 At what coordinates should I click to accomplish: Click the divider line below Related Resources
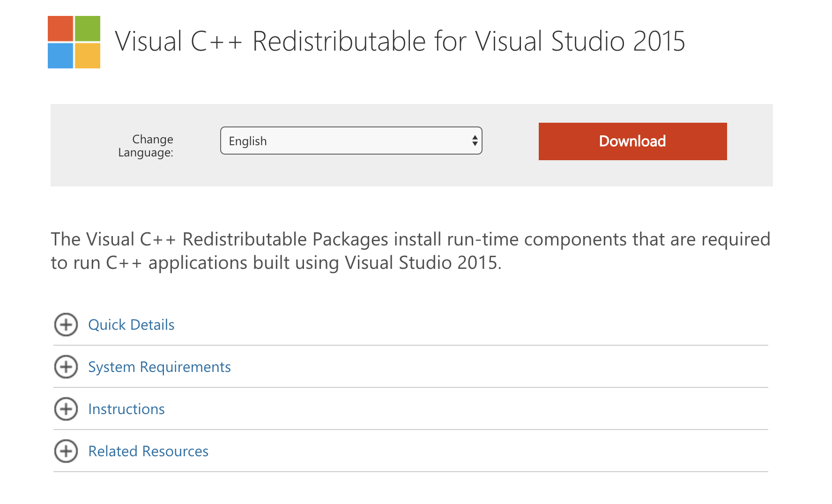point(410,472)
